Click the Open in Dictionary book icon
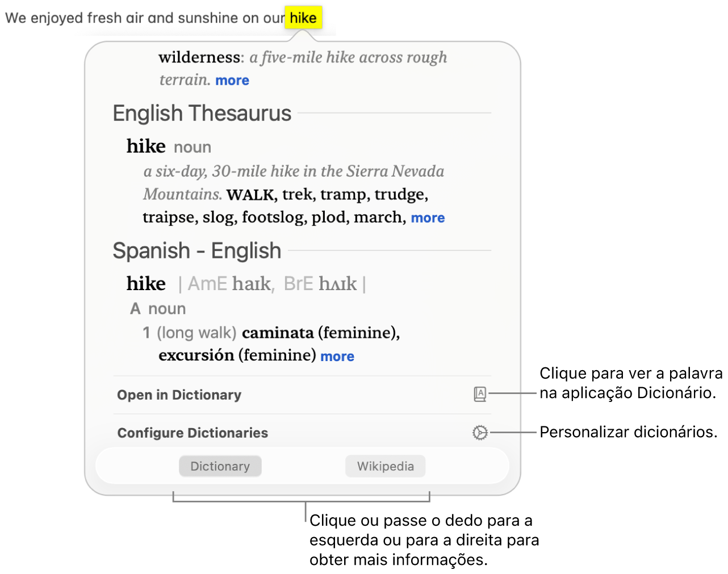The height and width of the screenshot is (574, 728). (480, 395)
